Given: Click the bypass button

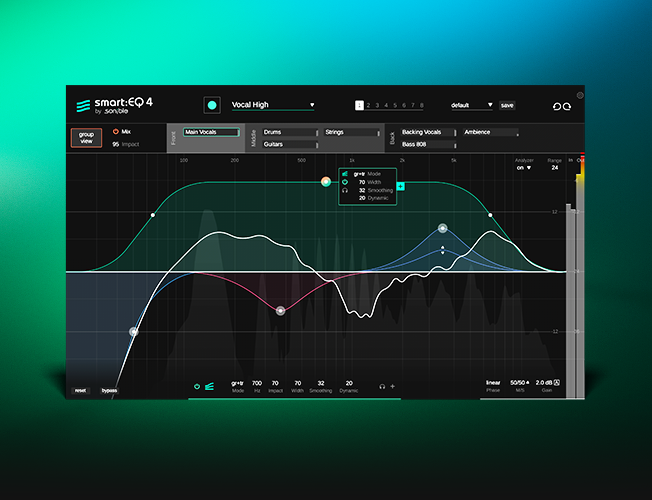Looking at the screenshot, I should tap(109, 390).
